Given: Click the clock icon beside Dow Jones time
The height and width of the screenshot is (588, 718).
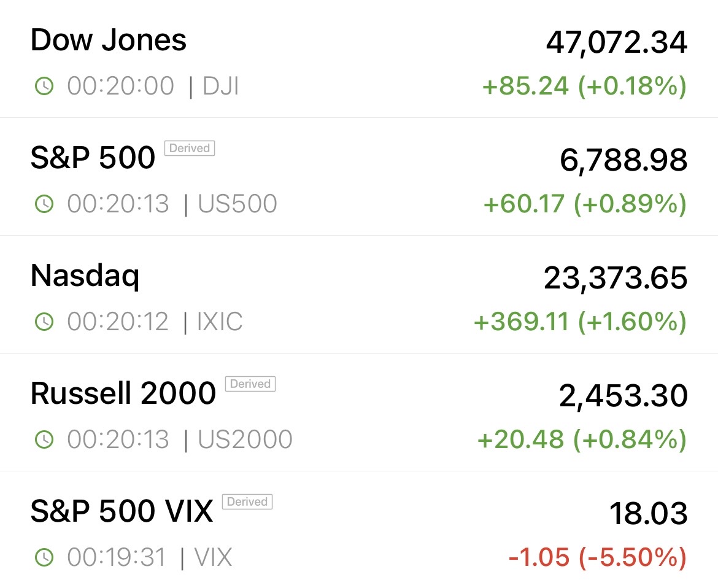Looking at the screenshot, I should coord(44,87).
